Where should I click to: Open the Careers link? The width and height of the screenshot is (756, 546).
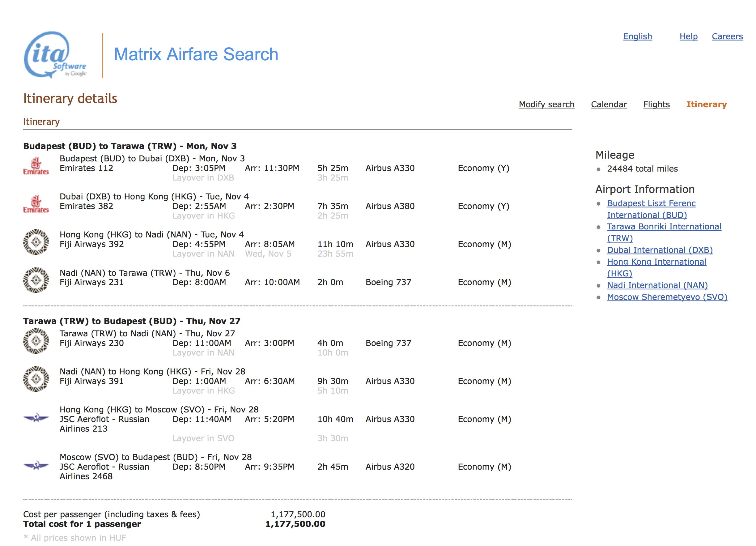coord(727,36)
